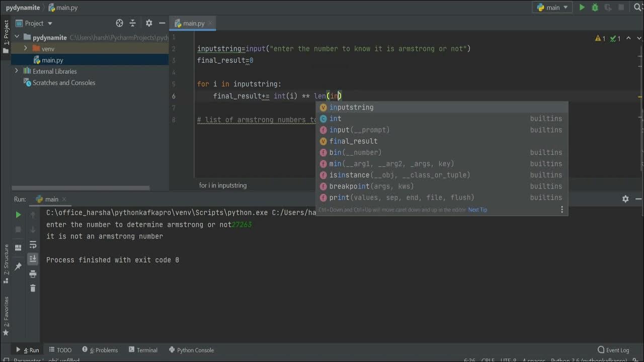Viewport: 644px width, 362px height.
Task: Open the 4: Run tool window tab
Action: click(x=27, y=350)
